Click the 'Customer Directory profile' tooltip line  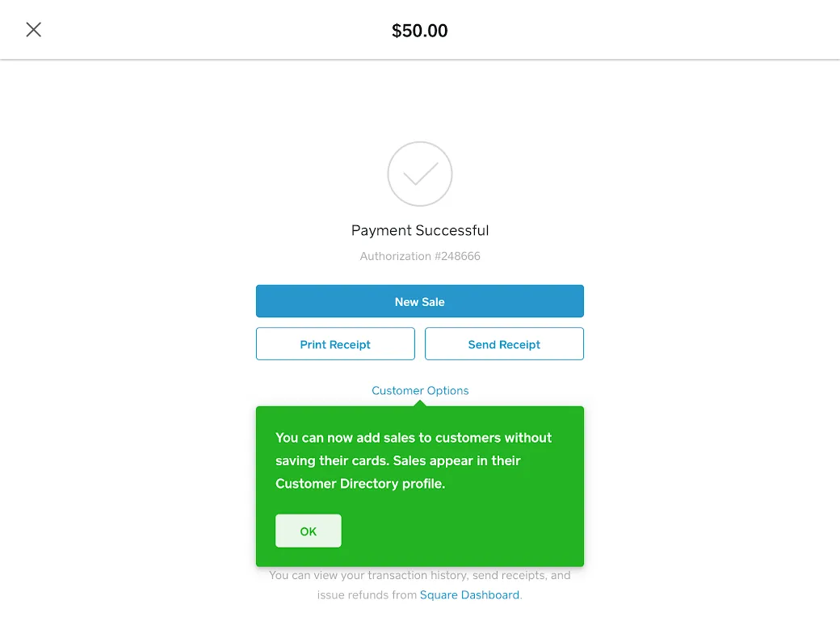[360, 484]
